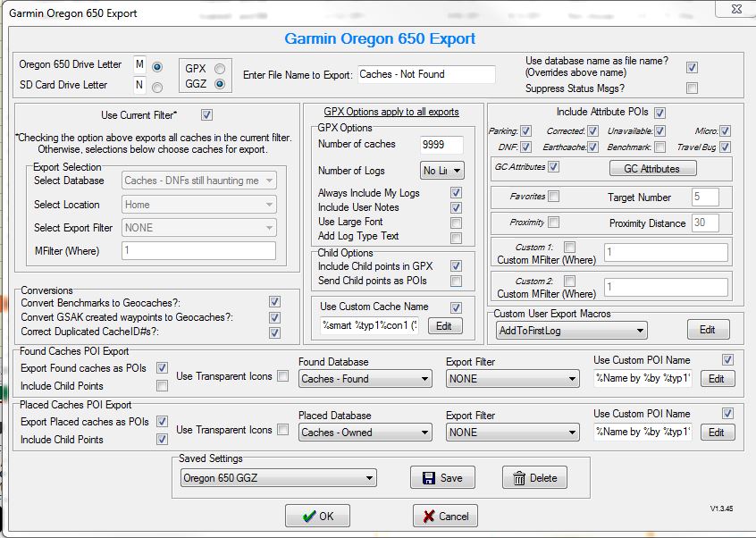Open the Select Location dropdown showing Home
The height and width of the screenshot is (538, 756).
pyautogui.click(x=199, y=205)
